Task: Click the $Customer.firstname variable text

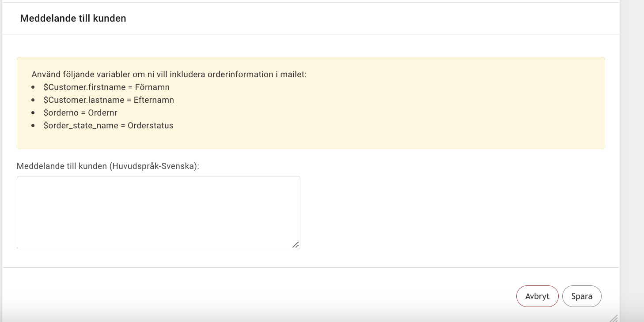Action: 84,87
